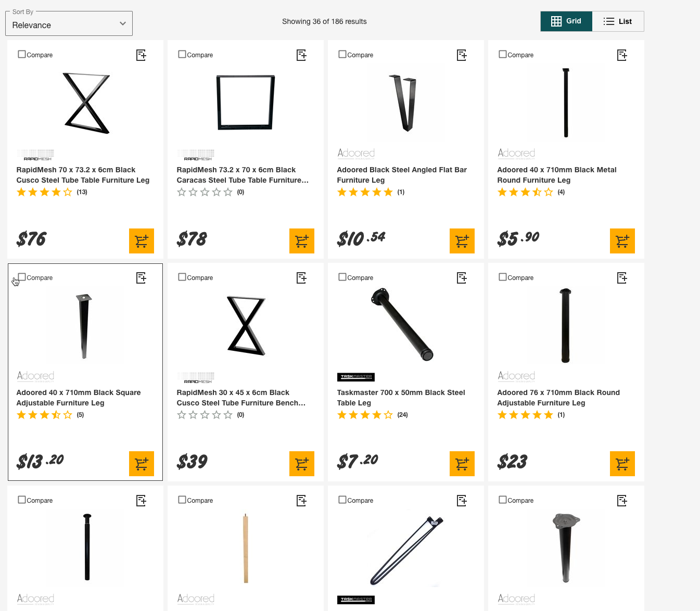Tick Compare for RapidMesh Cusco table leg

(22, 54)
